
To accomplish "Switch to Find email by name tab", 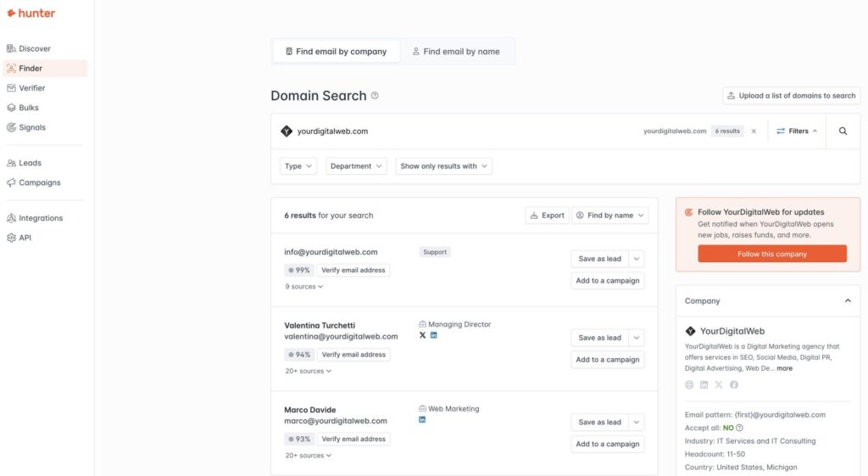I will (x=456, y=52).
